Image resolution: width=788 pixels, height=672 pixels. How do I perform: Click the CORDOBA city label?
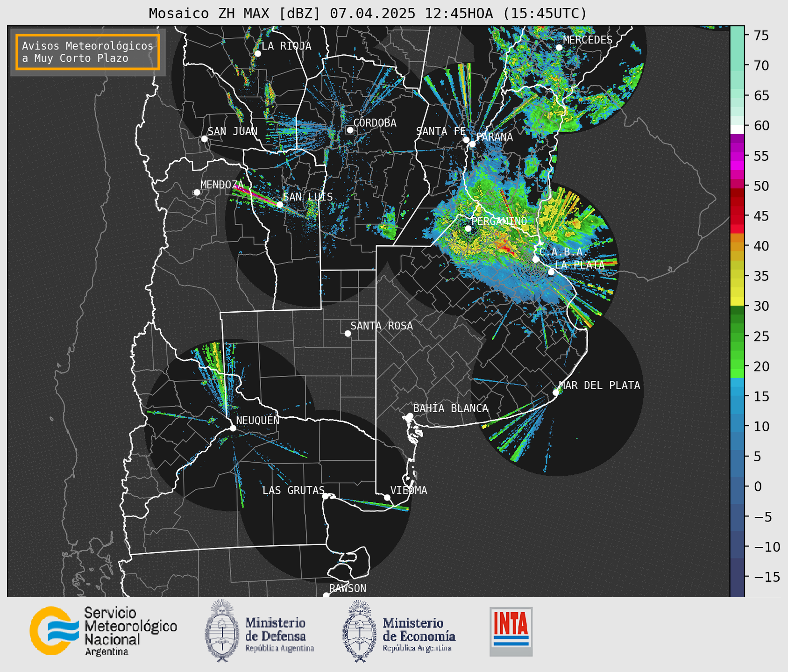pyautogui.click(x=375, y=123)
